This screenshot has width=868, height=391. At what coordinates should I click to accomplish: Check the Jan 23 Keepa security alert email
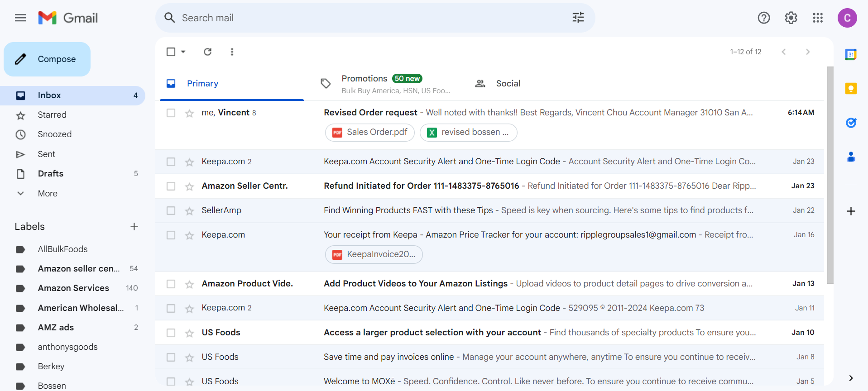[x=171, y=162]
